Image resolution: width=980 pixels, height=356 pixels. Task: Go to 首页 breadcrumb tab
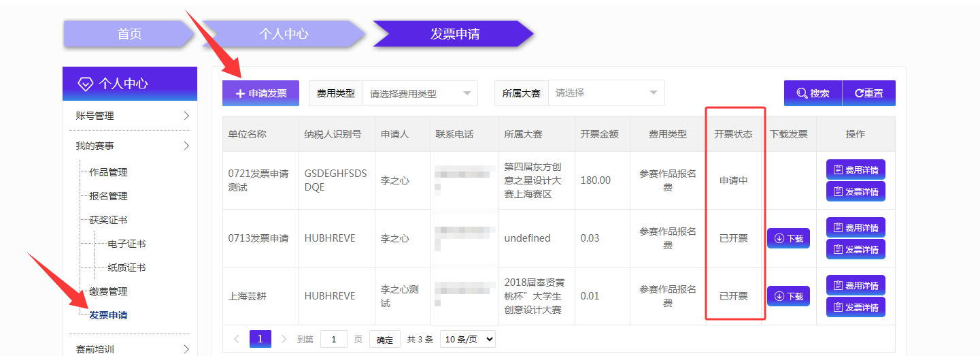(x=129, y=34)
